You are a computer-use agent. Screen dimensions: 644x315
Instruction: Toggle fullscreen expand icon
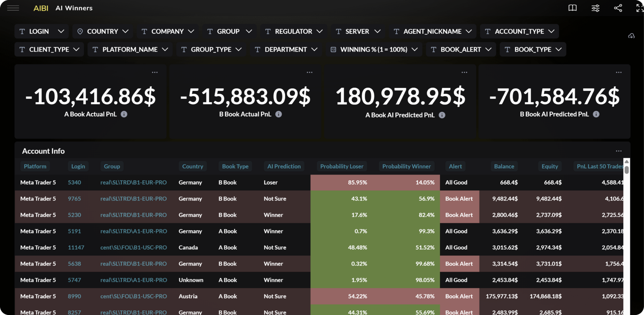coord(639,8)
